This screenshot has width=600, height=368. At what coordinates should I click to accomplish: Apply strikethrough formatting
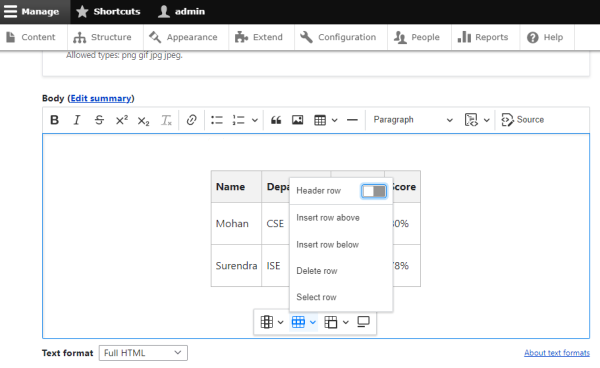click(99, 120)
